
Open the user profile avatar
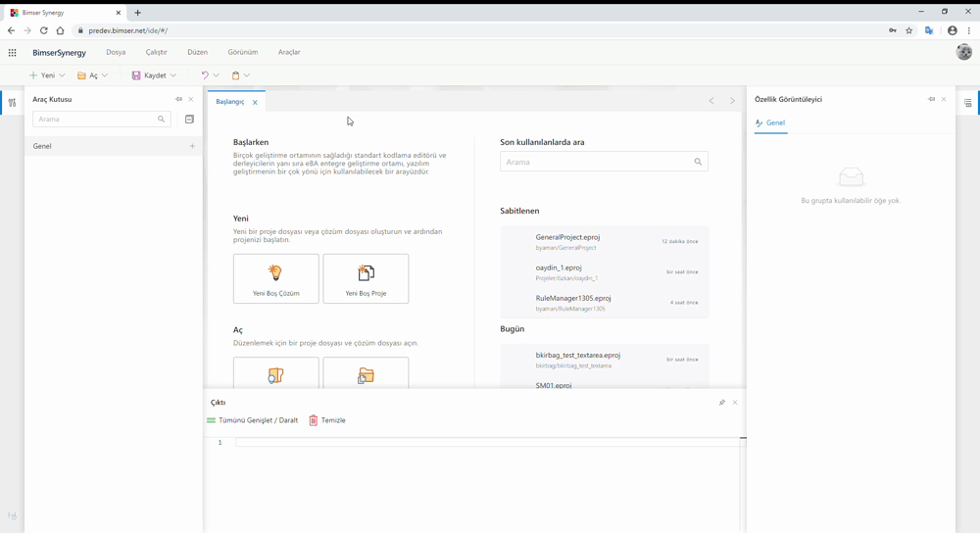click(x=963, y=52)
